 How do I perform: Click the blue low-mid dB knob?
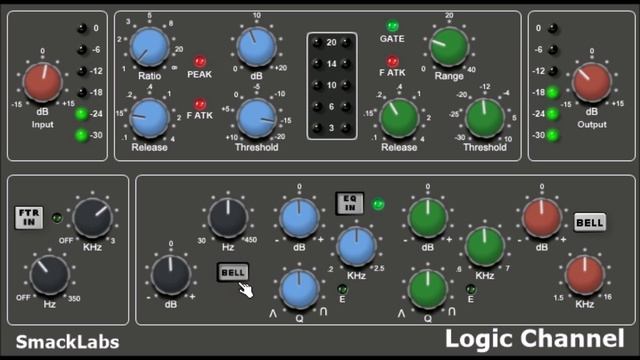[299, 218]
